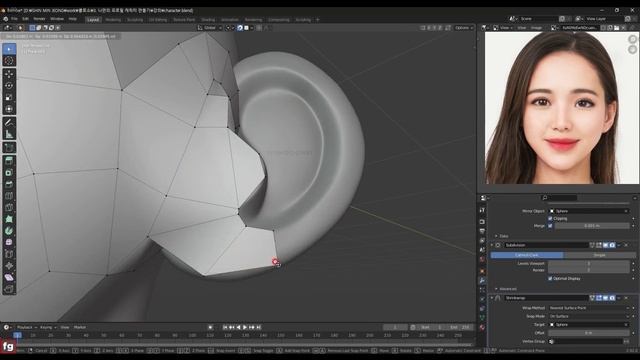Click the Play animation button
Screen dimensions: 640x360
[245, 327]
